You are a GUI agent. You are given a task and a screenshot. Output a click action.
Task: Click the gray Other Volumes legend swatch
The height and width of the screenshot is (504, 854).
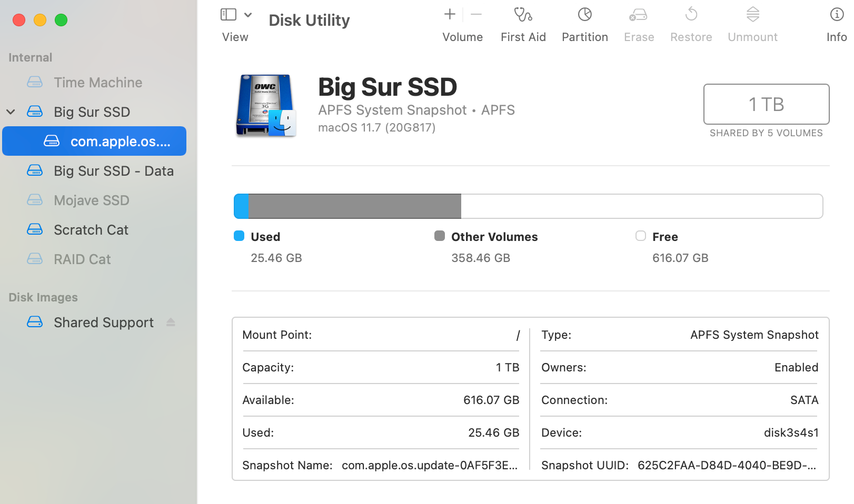point(440,236)
